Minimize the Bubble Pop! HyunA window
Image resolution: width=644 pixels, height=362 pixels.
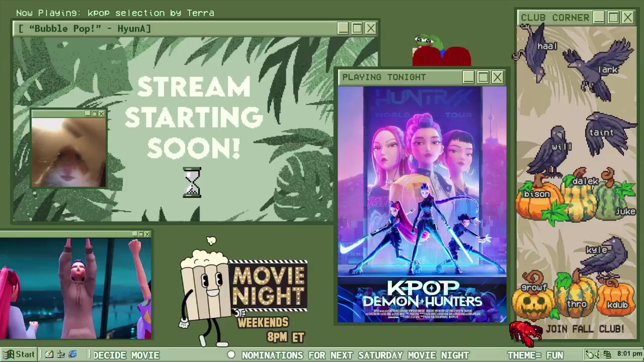(343, 28)
